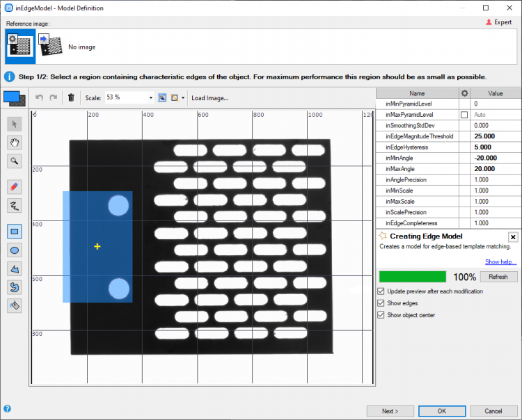The width and height of the screenshot is (522, 420).
Task: Toggle the Show edges checkbox
Action: [381, 303]
